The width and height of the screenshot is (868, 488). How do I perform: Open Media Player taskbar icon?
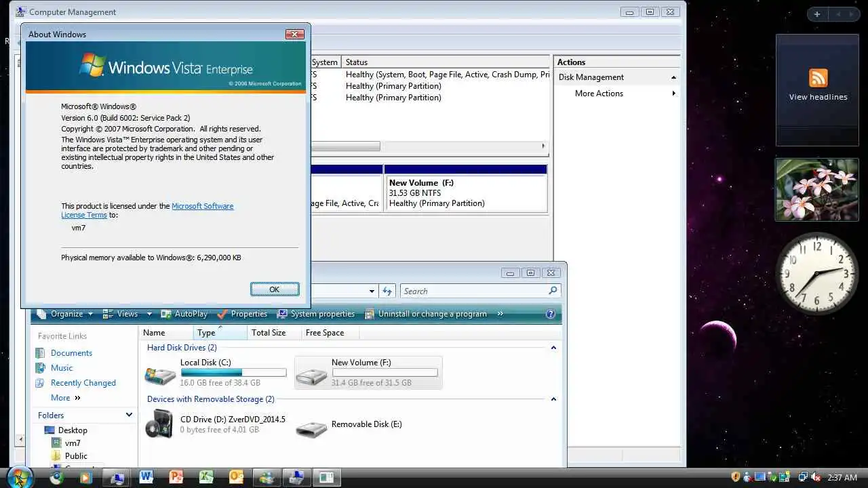click(x=85, y=478)
